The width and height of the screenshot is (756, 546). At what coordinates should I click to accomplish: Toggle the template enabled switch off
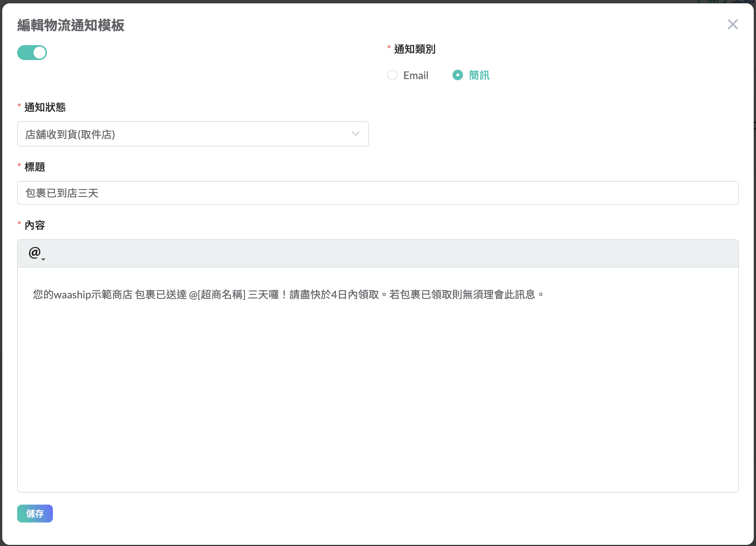click(32, 53)
